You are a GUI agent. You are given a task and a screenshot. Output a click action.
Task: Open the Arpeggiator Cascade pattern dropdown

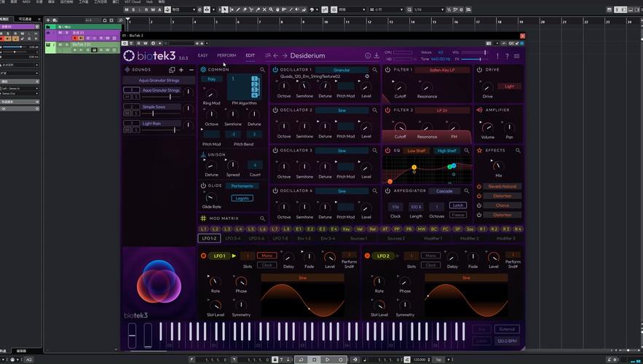pyautogui.click(x=444, y=191)
